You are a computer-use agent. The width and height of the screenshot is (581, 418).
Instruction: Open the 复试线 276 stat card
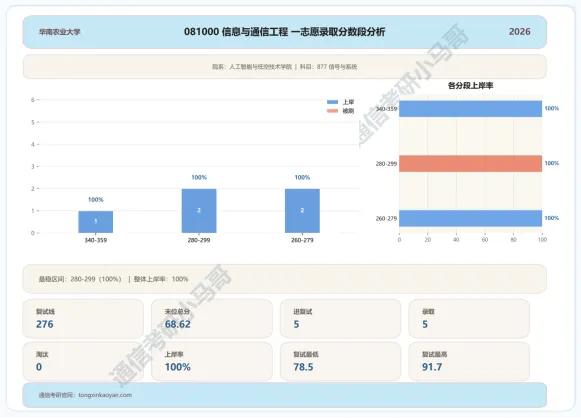click(83, 319)
